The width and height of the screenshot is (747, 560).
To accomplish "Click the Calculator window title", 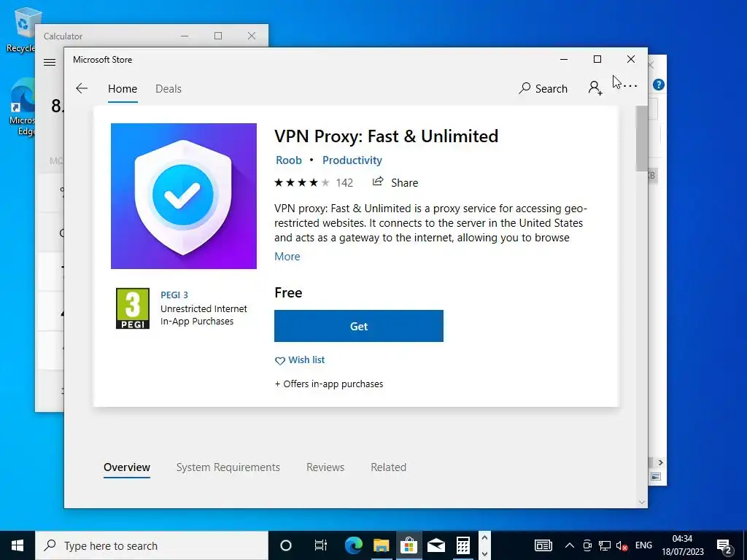I will [63, 36].
